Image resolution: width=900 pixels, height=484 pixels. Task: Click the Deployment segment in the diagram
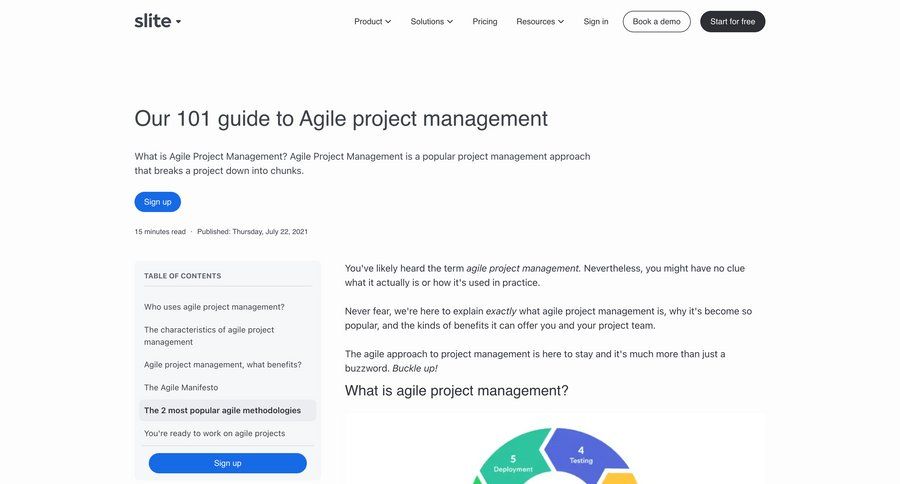point(513,463)
